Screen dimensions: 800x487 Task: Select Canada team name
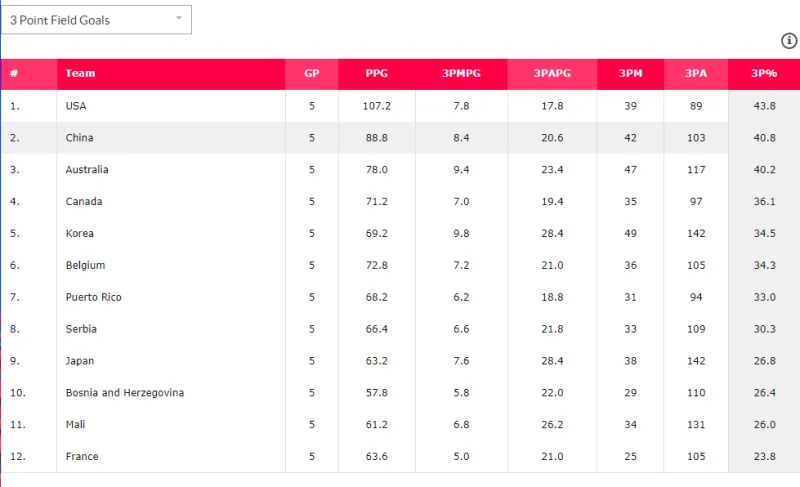[83, 202]
